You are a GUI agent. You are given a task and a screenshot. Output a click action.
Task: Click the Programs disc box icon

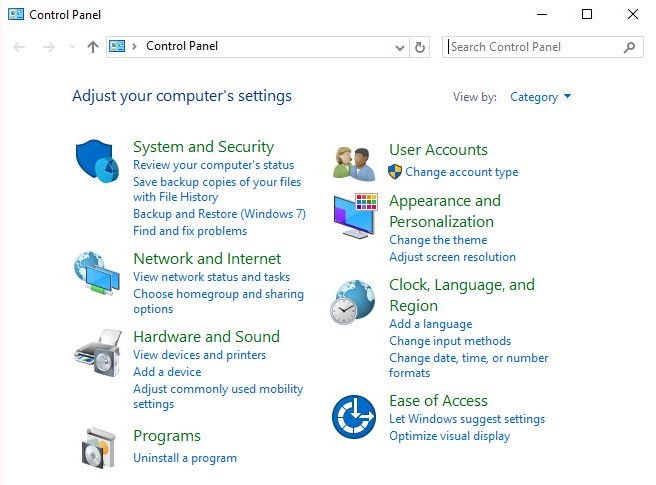(98, 448)
